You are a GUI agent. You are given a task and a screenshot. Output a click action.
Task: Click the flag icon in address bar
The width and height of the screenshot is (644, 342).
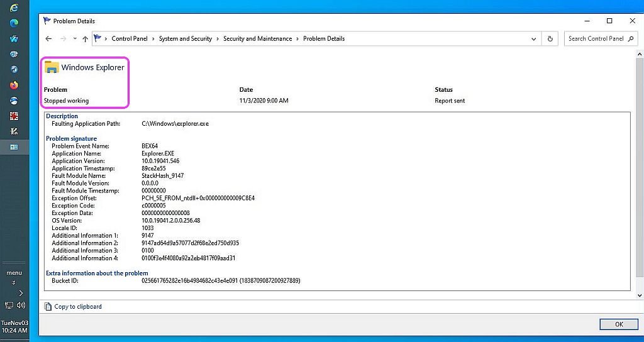pyautogui.click(x=97, y=38)
